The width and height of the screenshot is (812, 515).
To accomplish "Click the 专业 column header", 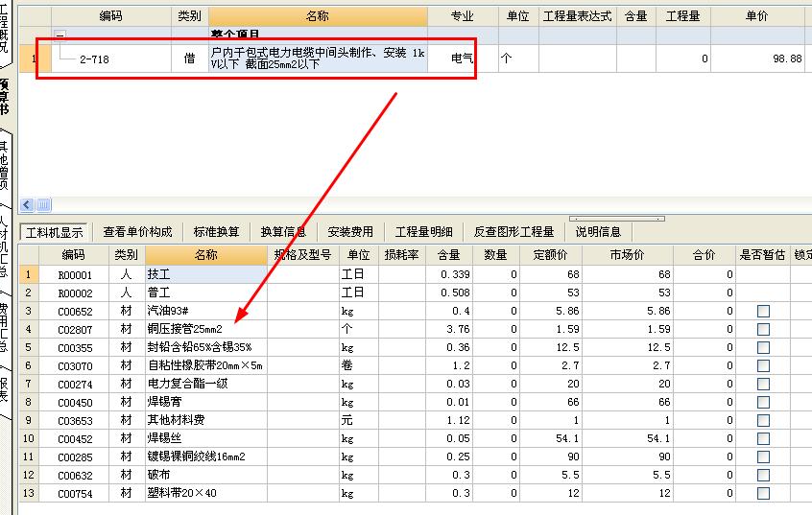I will (463, 16).
